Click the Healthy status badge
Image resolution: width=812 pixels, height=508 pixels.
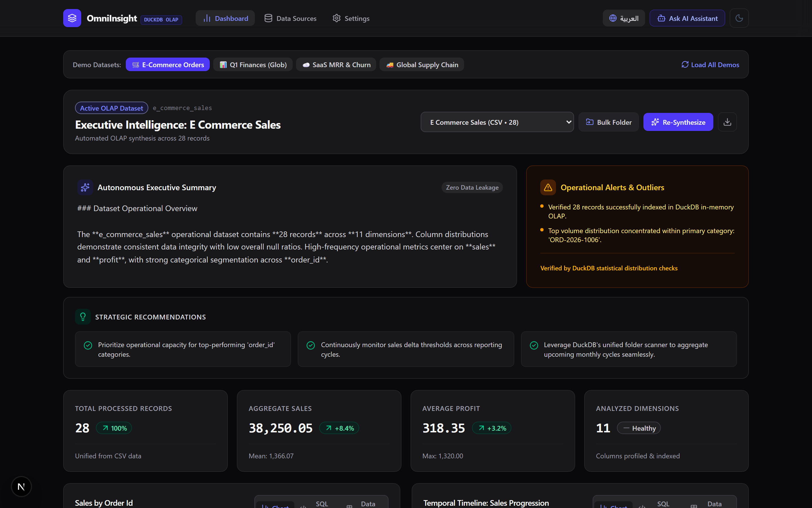click(639, 428)
